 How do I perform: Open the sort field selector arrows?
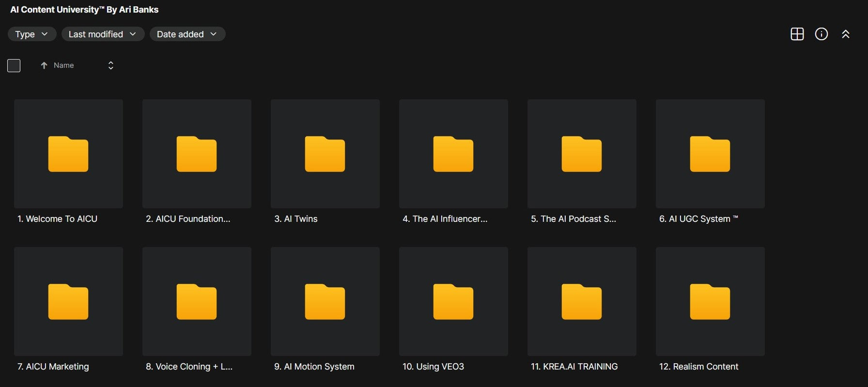[x=111, y=65]
